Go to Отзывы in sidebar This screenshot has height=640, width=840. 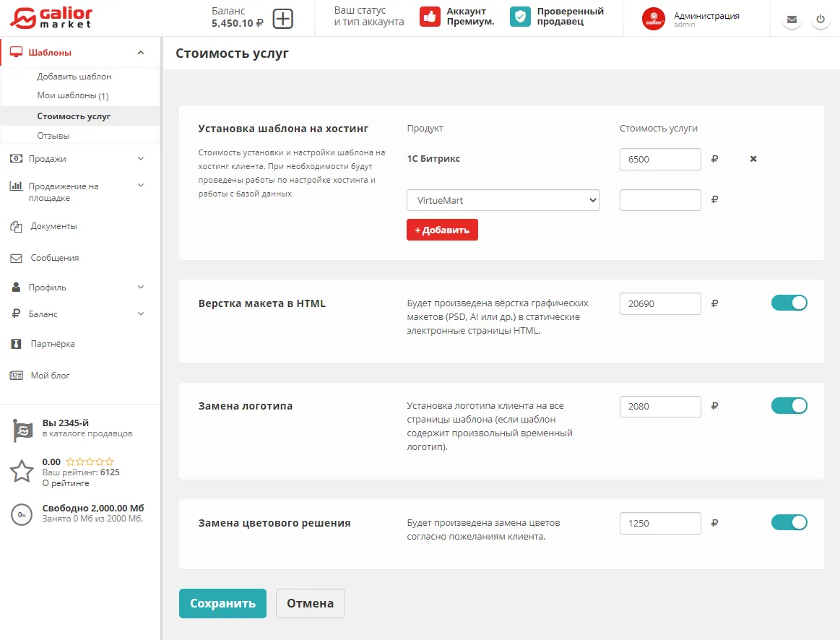53,136
